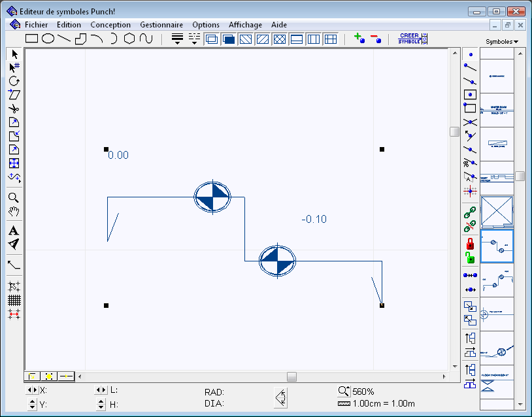This screenshot has height=417, width=532.
Task: Toggle the grid display icon
Action: [x=14, y=300]
